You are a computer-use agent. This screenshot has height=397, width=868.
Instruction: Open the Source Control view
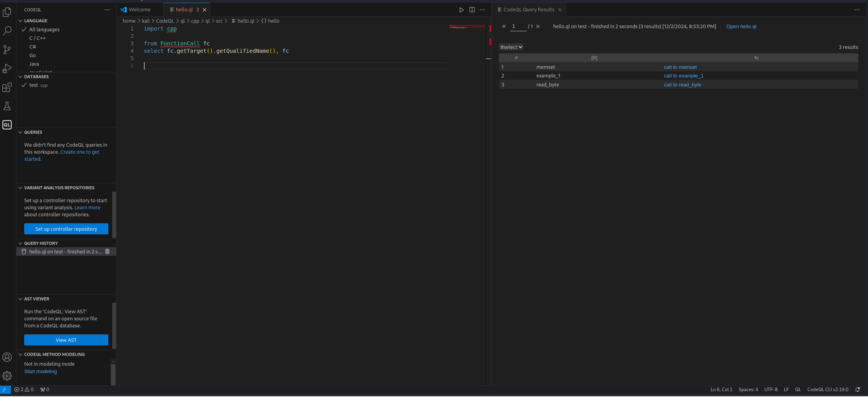coord(7,50)
